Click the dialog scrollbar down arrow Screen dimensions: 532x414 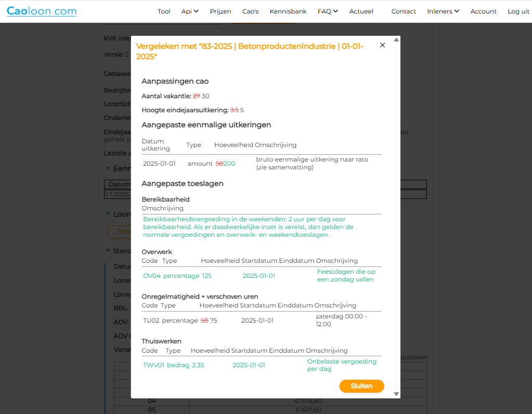(x=396, y=394)
